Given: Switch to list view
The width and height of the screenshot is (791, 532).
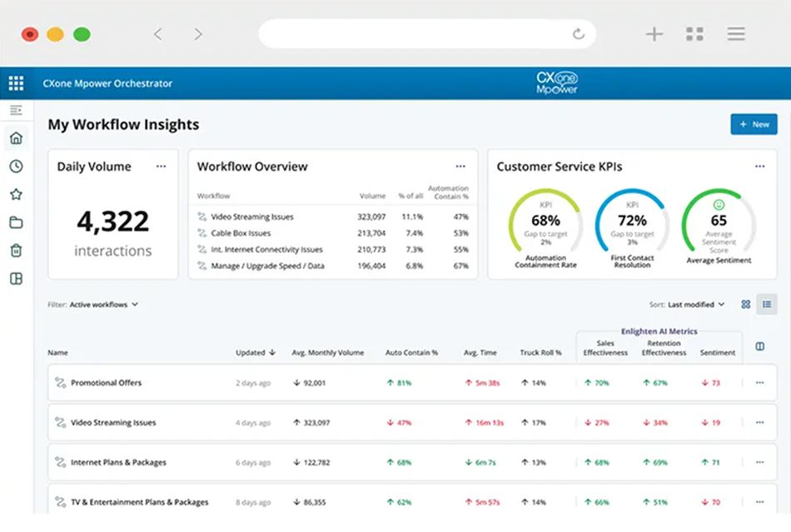Looking at the screenshot, I should click(x=767, y=304).
